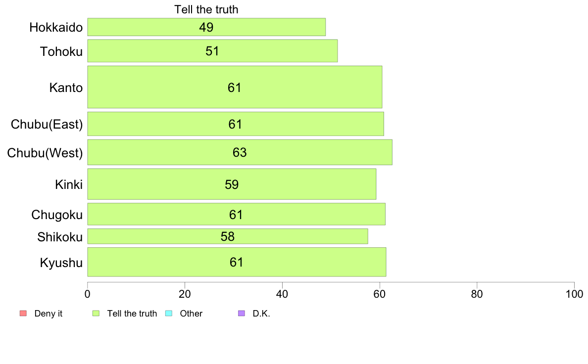Select the Tohoku bar showing 51
This screenshot has height=364, width=588.
[213, 51]
